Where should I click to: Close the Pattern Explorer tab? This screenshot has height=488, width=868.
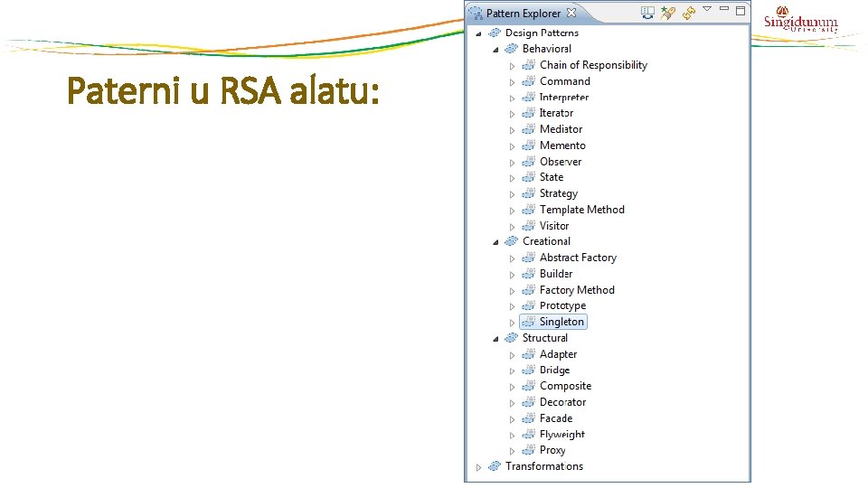571,12
